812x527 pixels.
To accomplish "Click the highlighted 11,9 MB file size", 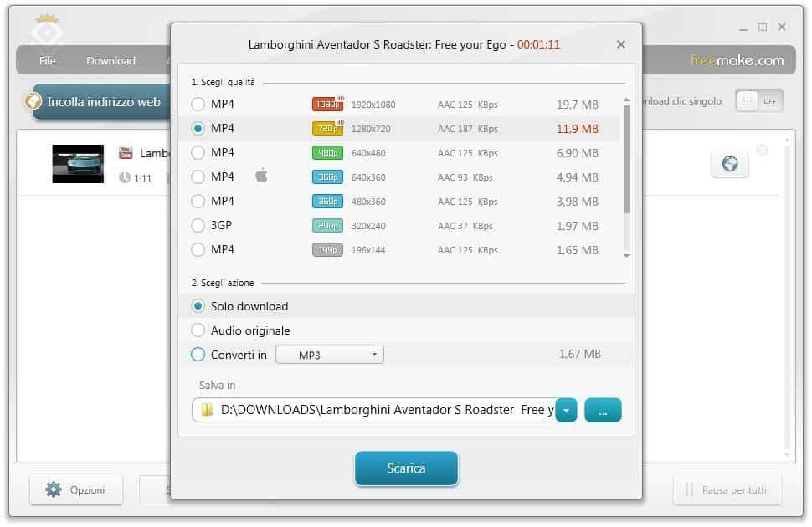I will [578, 129].
